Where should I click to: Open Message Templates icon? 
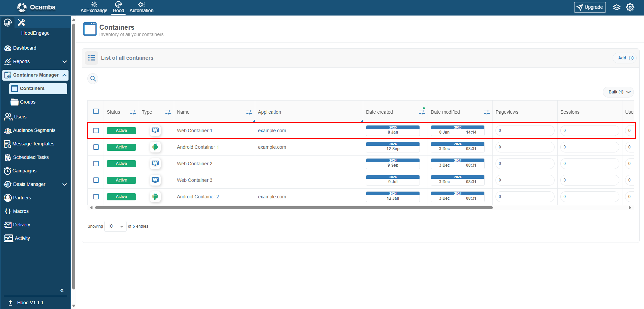pyautogui.click(x=7, y=144)
